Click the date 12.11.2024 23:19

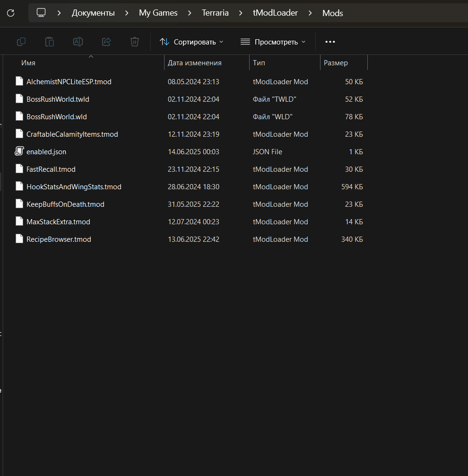coord(193,134)
